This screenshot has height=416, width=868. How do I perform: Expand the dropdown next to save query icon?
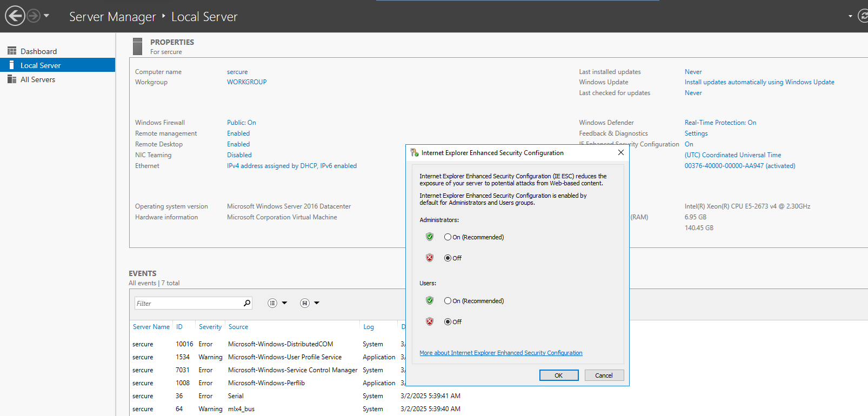(x=317, y=303)
